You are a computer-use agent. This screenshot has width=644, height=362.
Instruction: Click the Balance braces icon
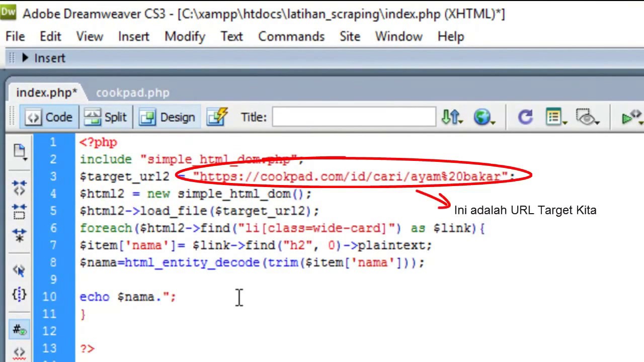pyautogui.click(x=19, y=295)
